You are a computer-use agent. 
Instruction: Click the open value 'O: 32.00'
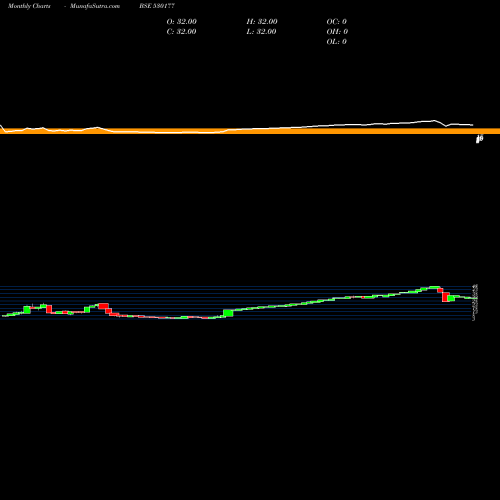[182, 22]
